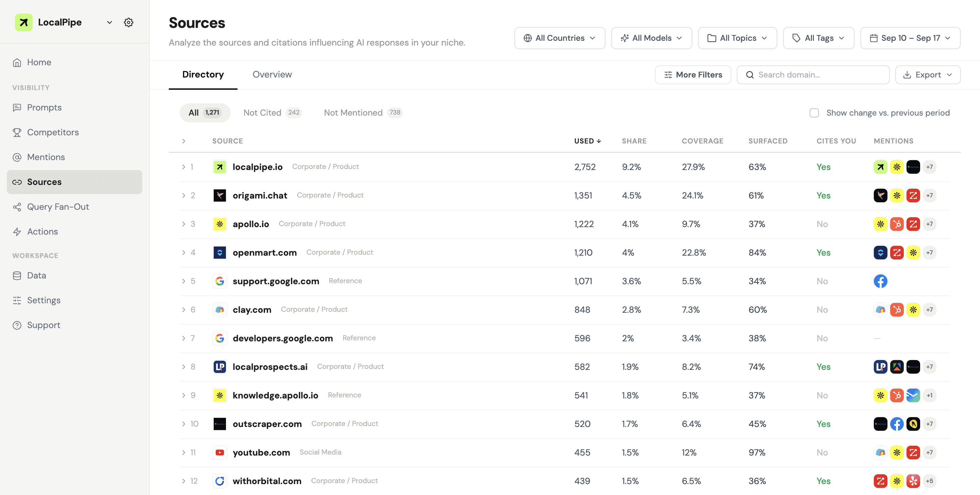Sort by the SURFACED column header
The image size is (980, 495).
point(768,141)
